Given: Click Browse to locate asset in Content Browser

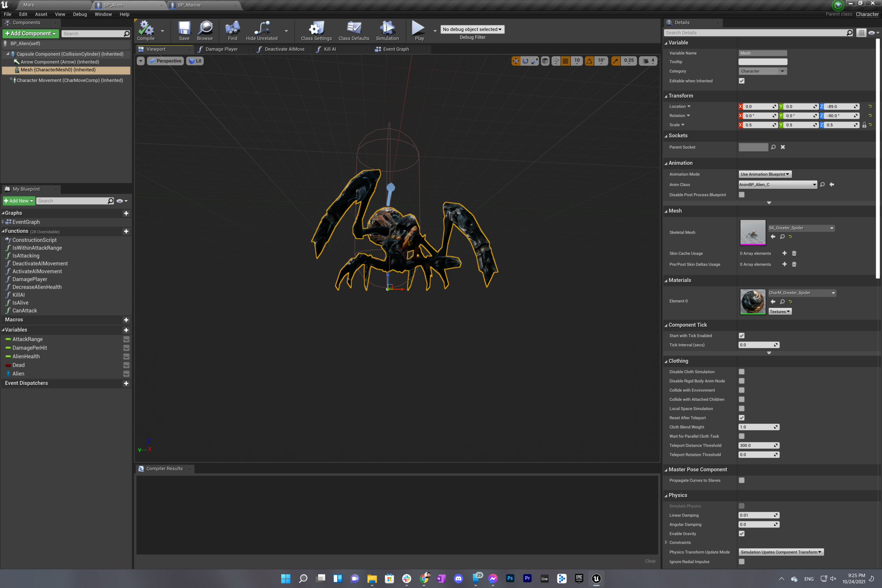Looking at the screenshot, I should 205,31.
